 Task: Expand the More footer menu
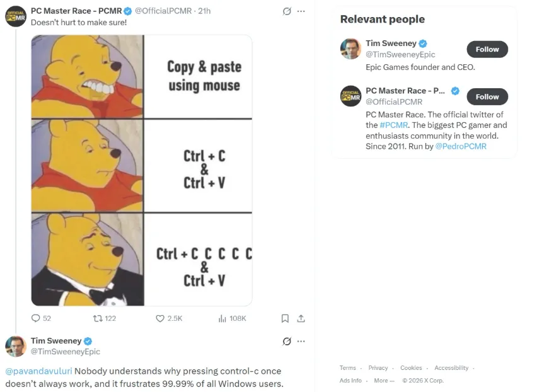(384, 381)
